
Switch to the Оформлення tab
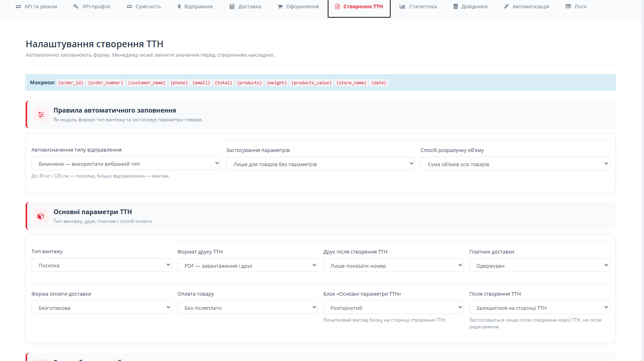298,7
